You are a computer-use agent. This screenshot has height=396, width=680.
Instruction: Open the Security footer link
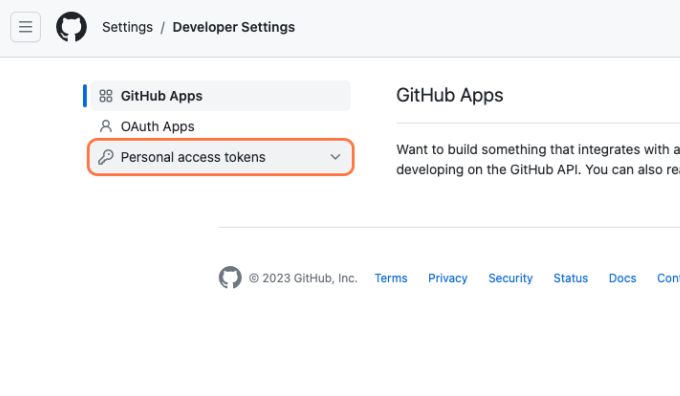pyautogui.click(x=510, y=278)
